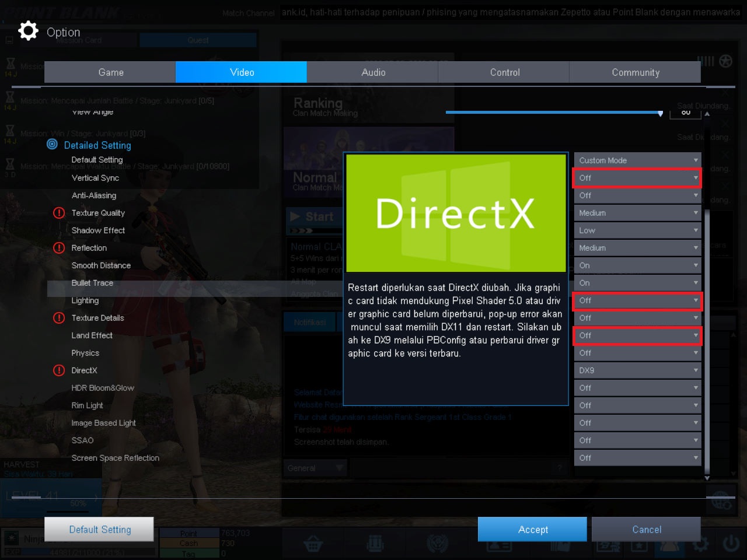Click the warning icon beside Texture Quality
The width and height of the screenshot is (747, 560).
(59, 213)
